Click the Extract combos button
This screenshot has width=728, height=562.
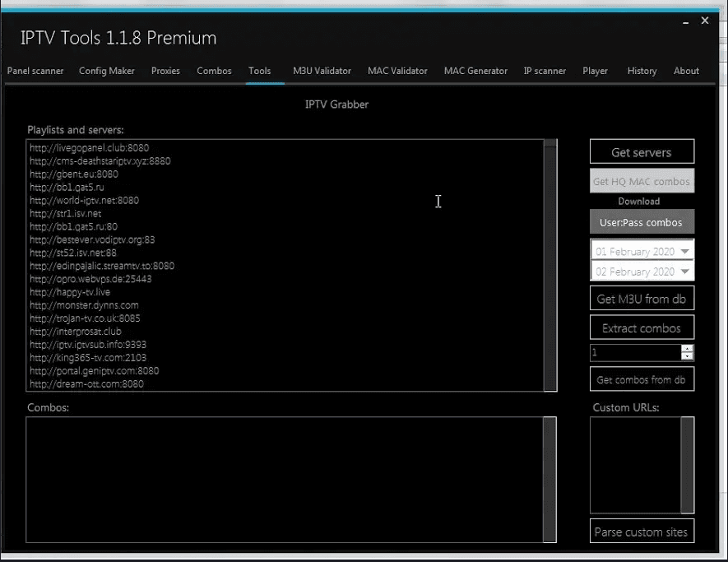point(642,327)
